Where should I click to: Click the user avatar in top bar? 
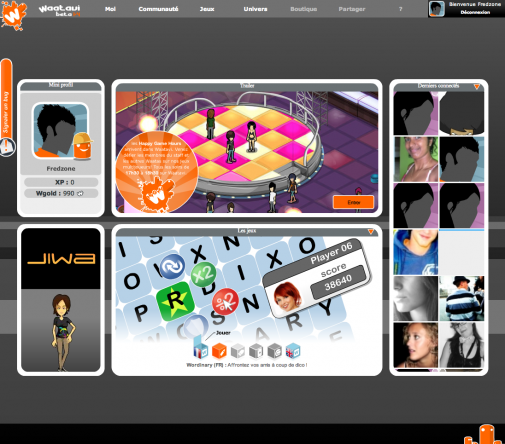437,9
